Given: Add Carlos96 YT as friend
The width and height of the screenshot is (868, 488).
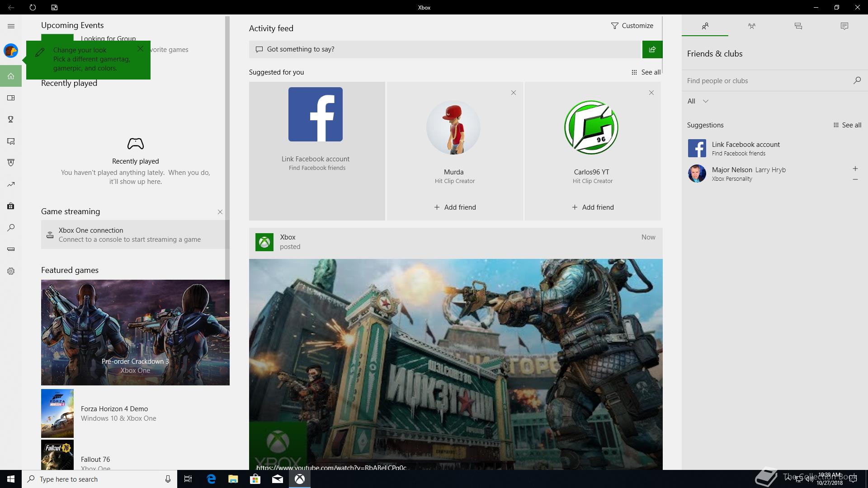Looking at the screenshot, I should point(593,207).
